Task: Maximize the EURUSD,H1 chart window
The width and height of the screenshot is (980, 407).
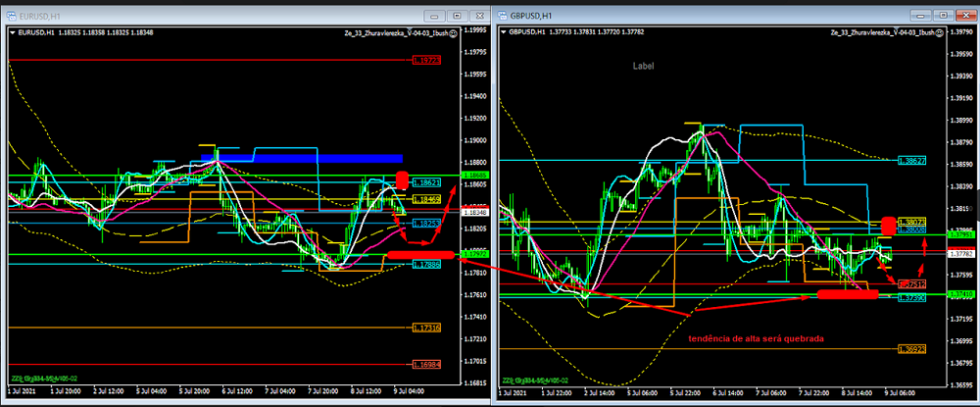Action: coord(456,17)
